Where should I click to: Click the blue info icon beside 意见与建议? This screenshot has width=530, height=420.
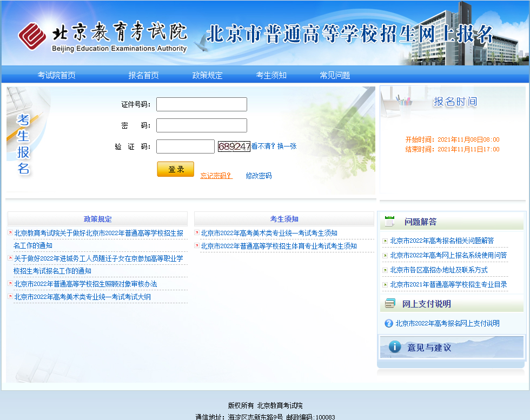(x=395, y=347)
